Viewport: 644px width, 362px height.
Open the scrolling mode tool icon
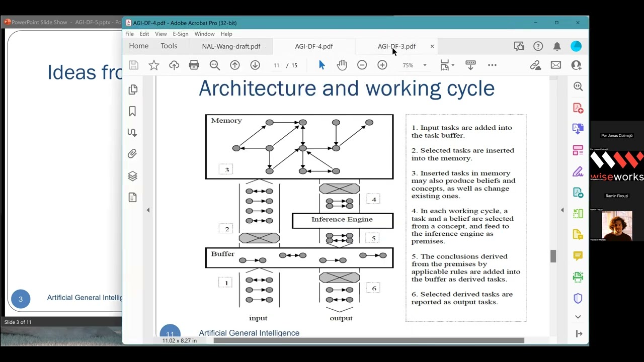pyautogui.click(x=470, y=65)
